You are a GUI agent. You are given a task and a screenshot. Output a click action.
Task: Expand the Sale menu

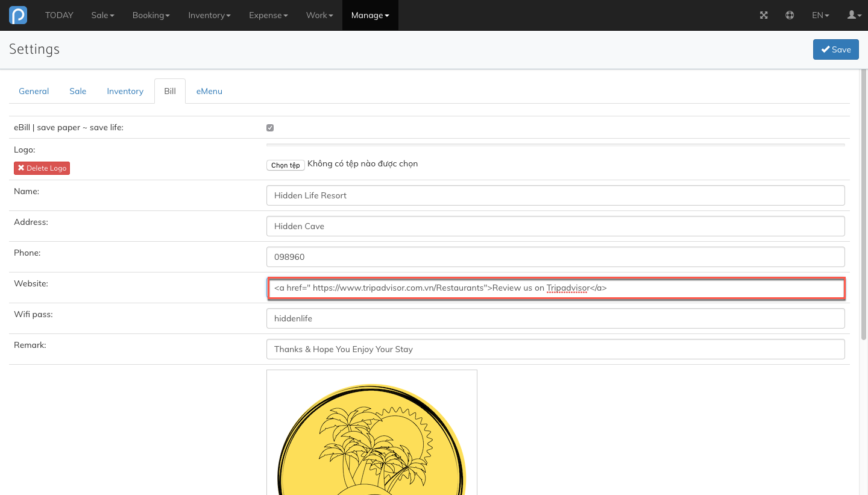102,15
